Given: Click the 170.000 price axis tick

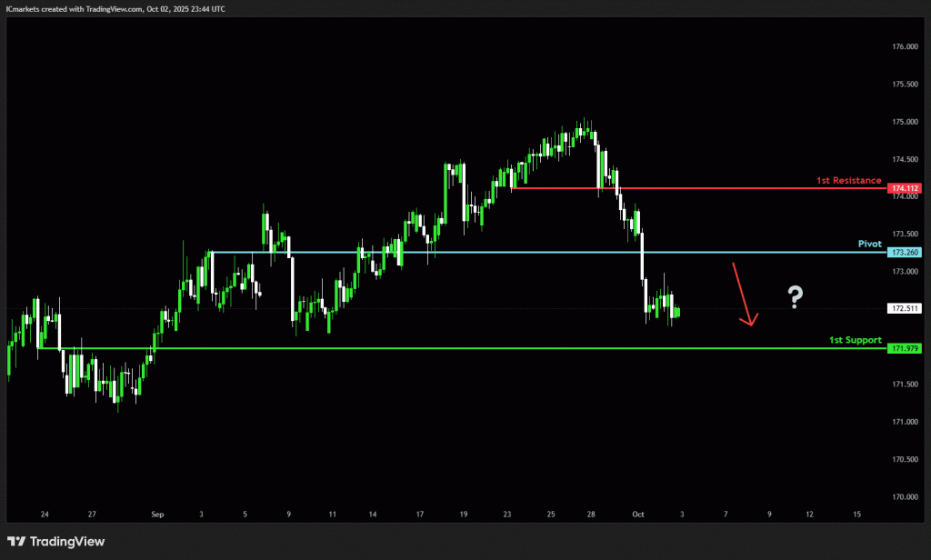Looking at the screenshot, I should click(x=904, y=497).
